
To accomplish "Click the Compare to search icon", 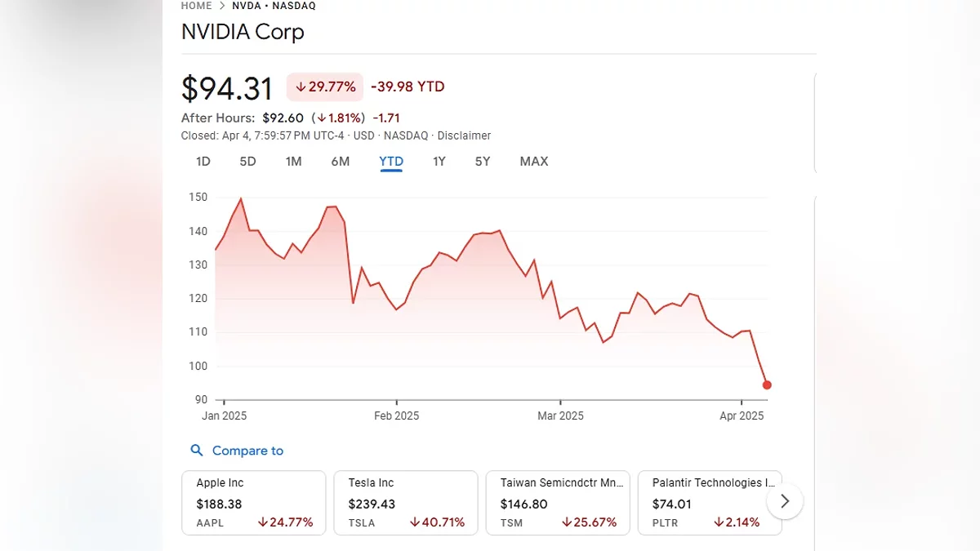I will coord(196,451).
